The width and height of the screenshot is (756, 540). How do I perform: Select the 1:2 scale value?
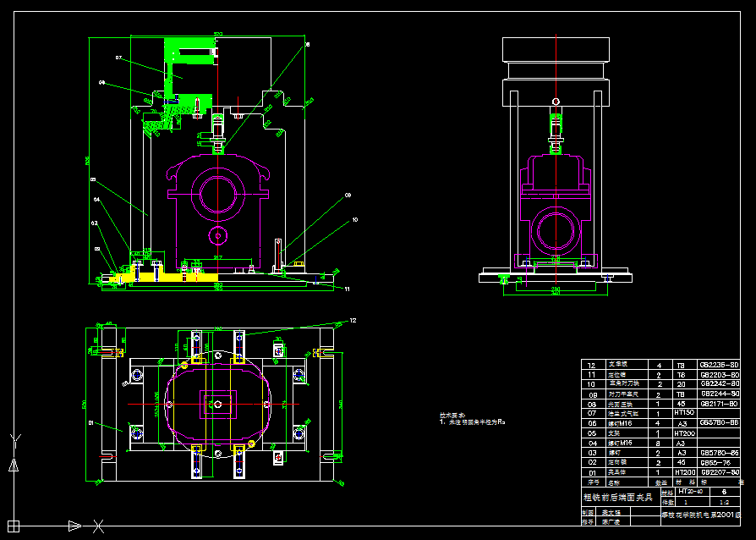coord(724,503)
